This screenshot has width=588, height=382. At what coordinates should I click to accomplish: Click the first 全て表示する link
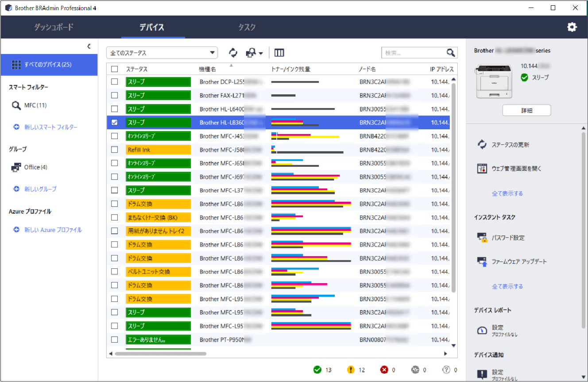[507, 193]
